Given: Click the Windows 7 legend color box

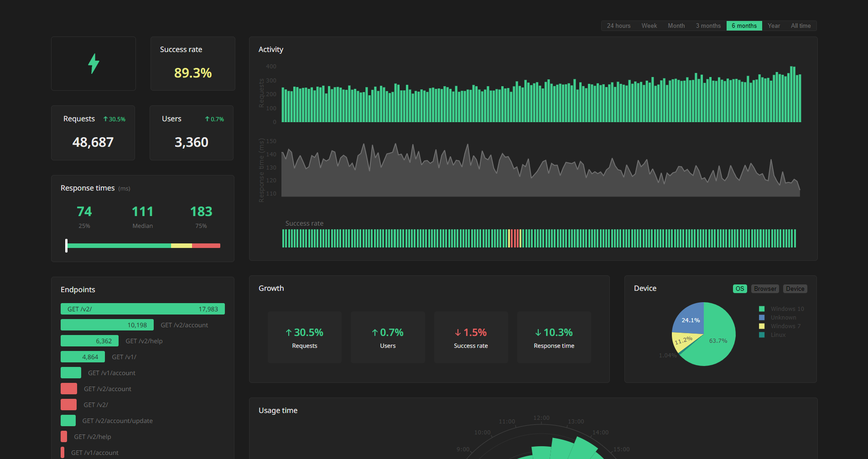Looking at the screenshot, I should tap(761, 326).
